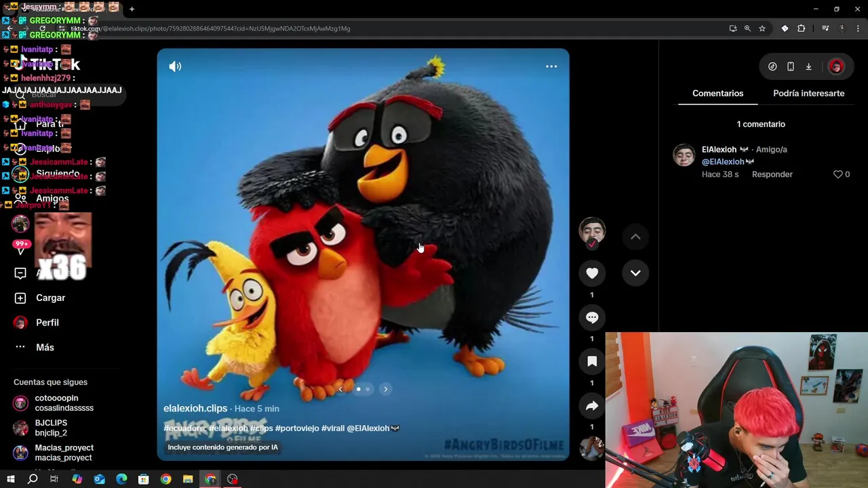
Task: Open Amigos in the sidebar
Action: pyautogui.click(x=41, y=199)
